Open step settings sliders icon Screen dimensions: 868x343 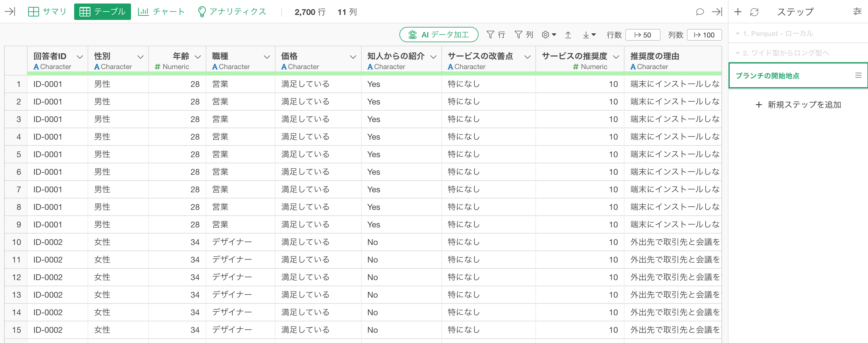pyautogui.click(x=857, y=12)
